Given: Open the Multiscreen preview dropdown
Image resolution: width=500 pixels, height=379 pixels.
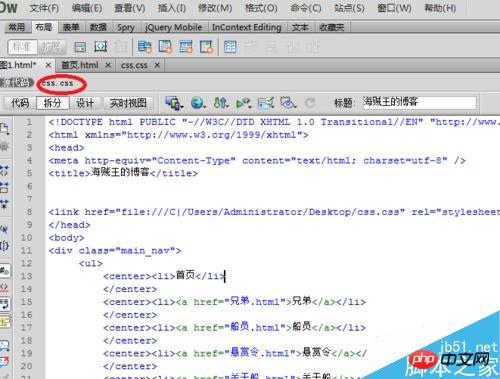Looking at the screenshot, I should (174, 103).
